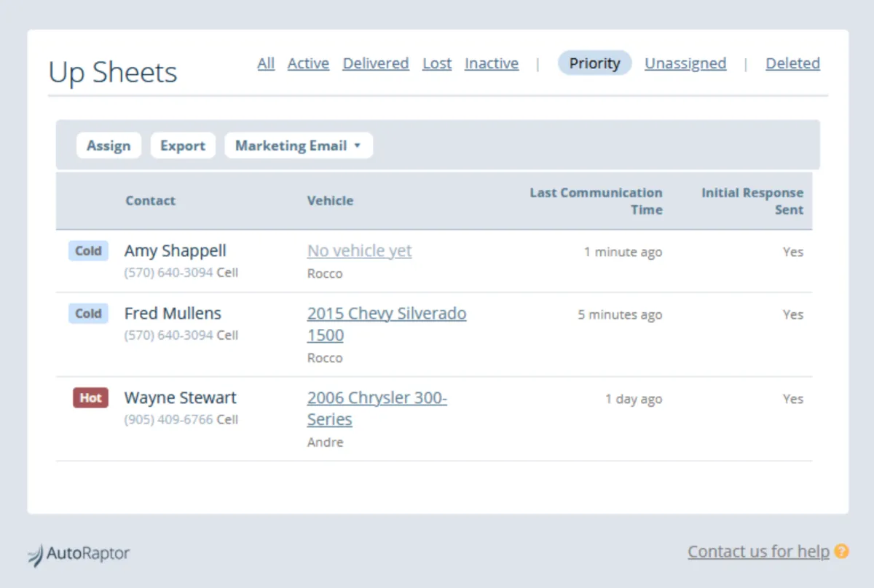Expand the Marketing Email dropdown
This screenshot has width=874, height=588.
299,146
